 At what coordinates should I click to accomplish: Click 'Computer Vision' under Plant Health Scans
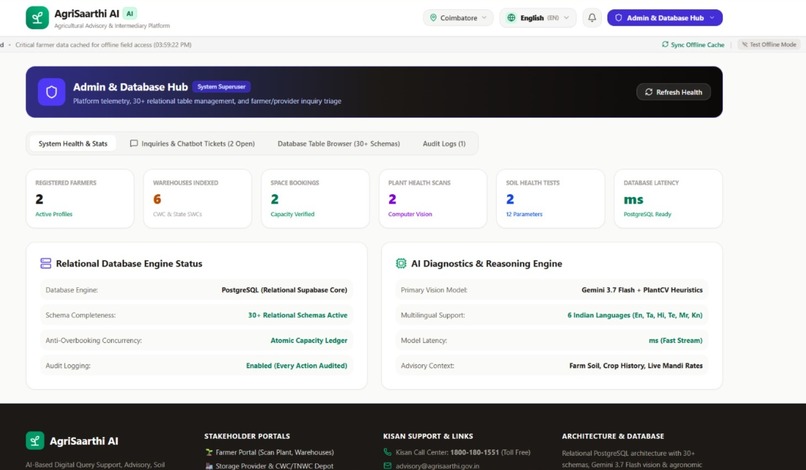(x=410, y=214)
